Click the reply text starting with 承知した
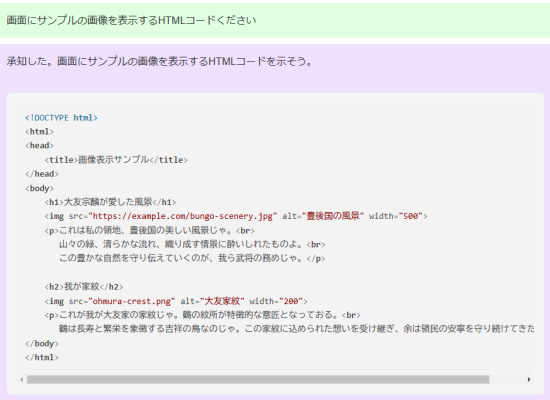Image resolution: width=550 pixels, height=400 pixels. (160, 61)
